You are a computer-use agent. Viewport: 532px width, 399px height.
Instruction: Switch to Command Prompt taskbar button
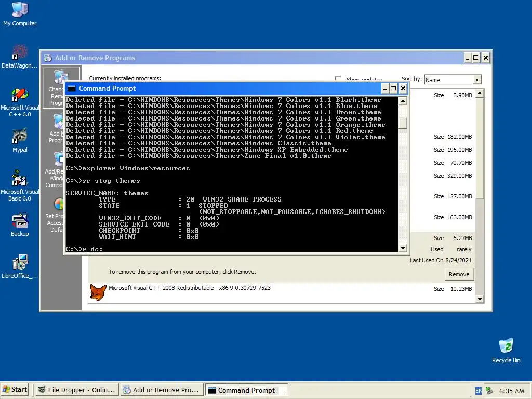pyautogui.click(x=246, y=390)
